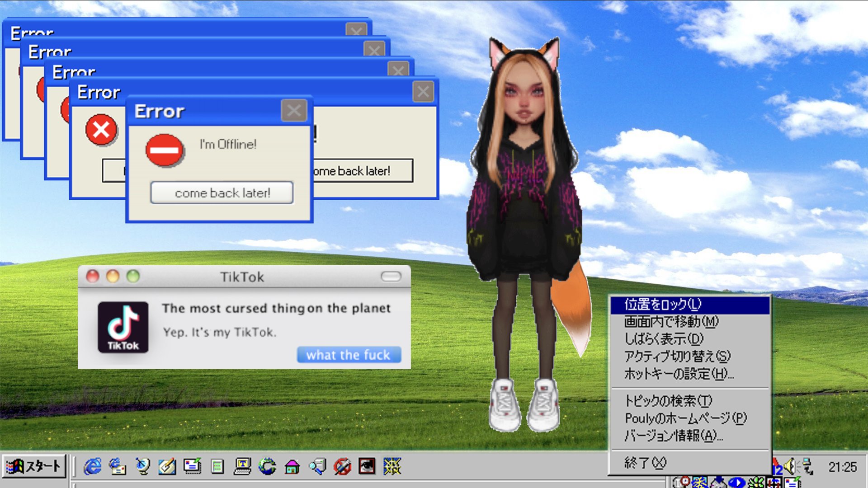Click the satellite dish quick launch icon
This screenshot has height=488, width=868.
click(x=142, y=466)
